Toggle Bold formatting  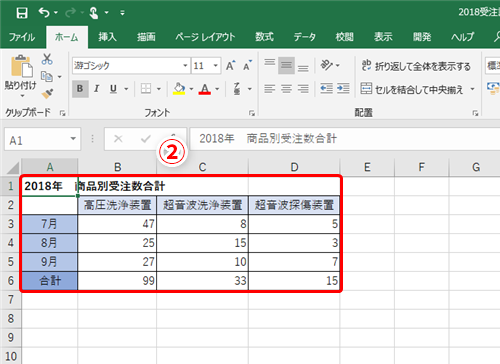(x=80, y=89)
